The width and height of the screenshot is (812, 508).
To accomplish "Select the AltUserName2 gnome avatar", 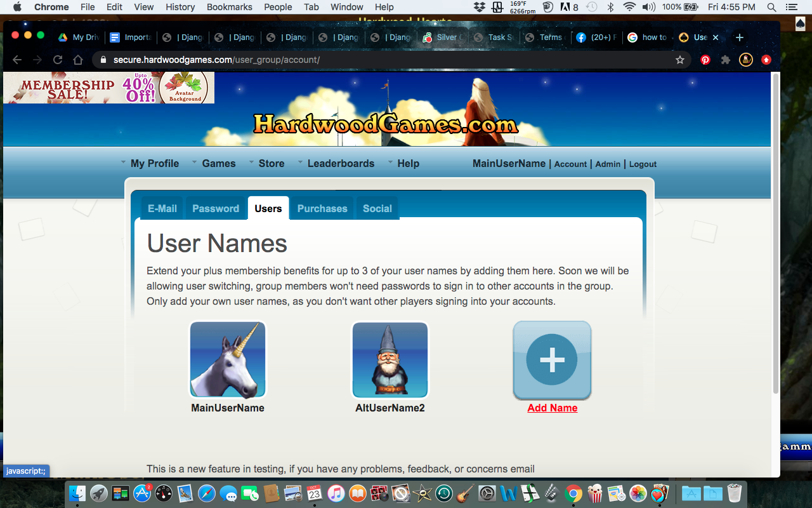I will click(390, 360).
